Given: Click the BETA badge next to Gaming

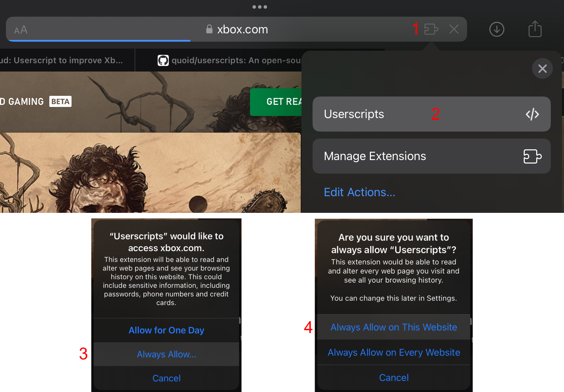Looking at the screenshot, I should point(60,101).
